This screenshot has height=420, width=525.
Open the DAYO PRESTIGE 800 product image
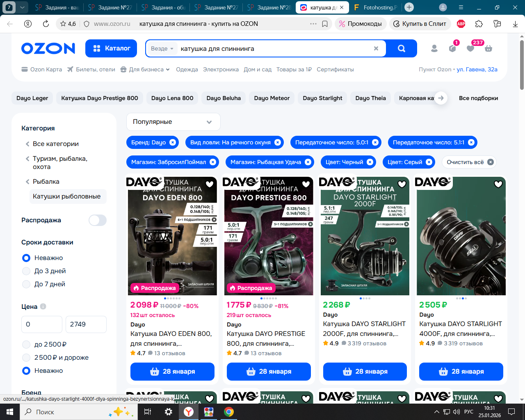pos(269,236)
